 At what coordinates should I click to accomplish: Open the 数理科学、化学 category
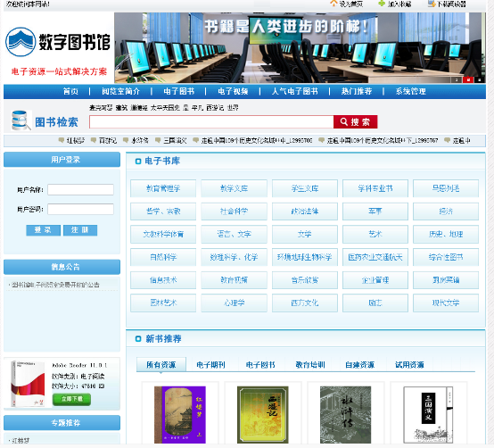(235, 257)
